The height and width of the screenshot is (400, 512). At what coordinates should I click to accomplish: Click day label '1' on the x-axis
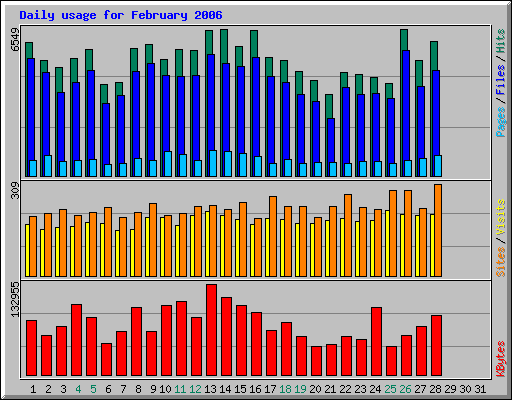point(33,389)
